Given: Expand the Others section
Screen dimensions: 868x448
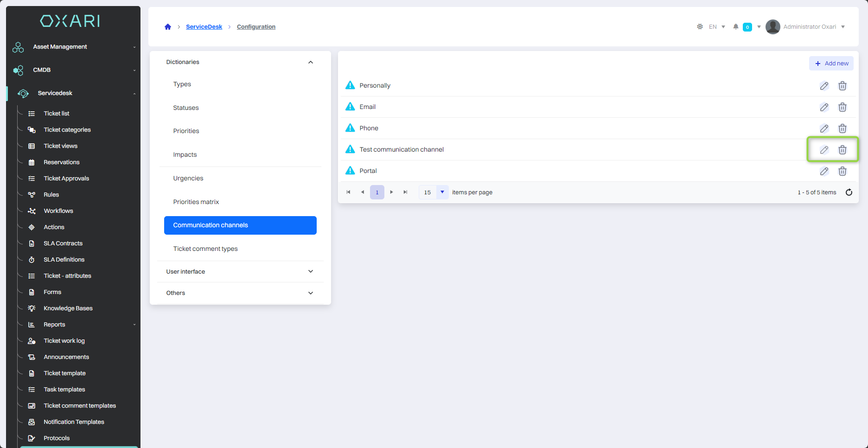Looking at the screenshot, I should (x=311, y=293).
